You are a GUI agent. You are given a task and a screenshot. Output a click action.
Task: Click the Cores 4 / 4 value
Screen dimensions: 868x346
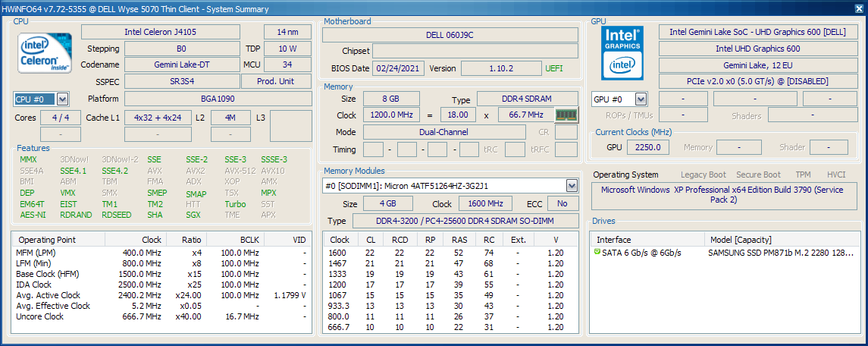[61, 118]
